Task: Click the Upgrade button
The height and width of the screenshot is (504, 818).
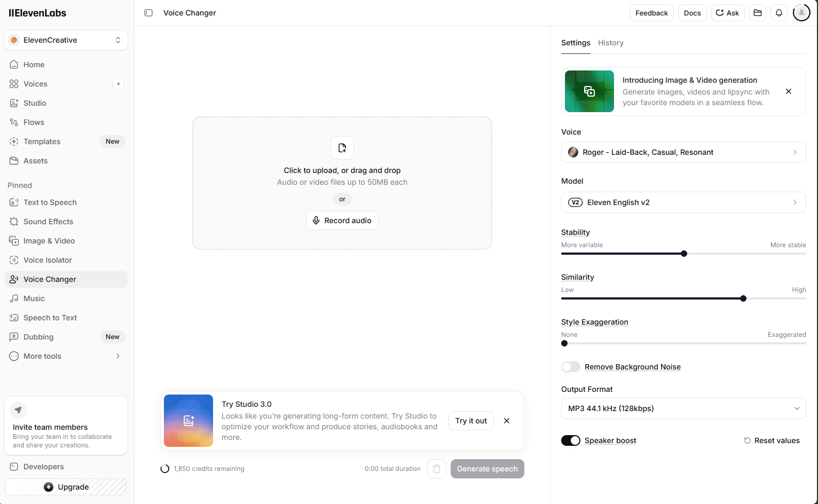Action: 66,487
